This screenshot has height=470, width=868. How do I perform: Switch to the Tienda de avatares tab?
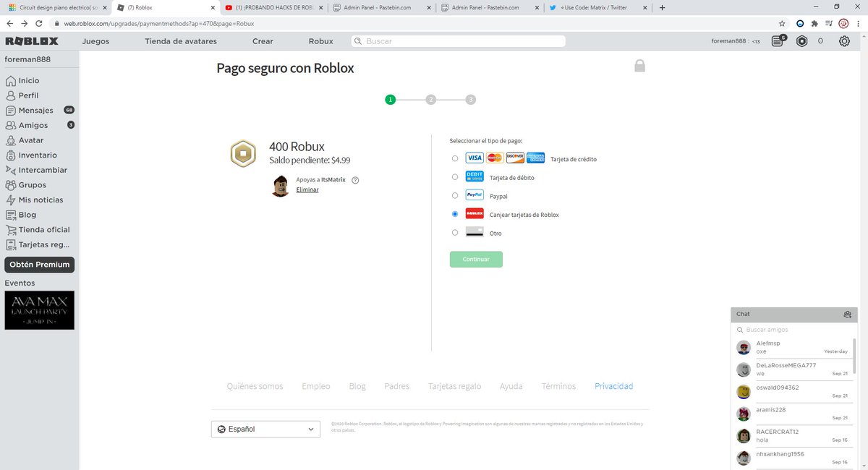179,41
